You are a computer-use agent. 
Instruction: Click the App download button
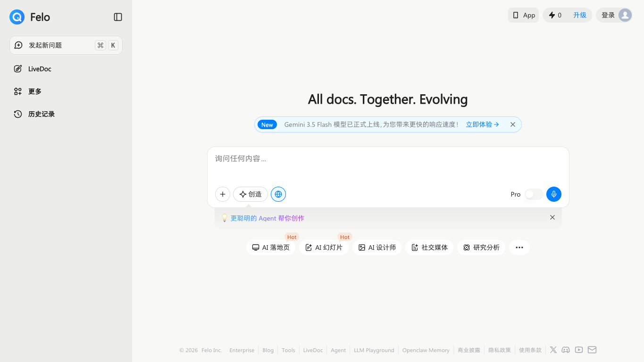(x=523, y=15)
